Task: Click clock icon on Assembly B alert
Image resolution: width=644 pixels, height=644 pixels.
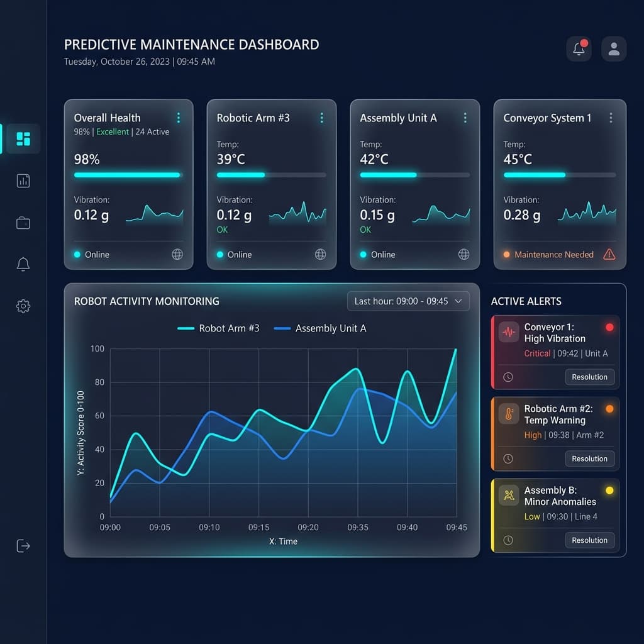Action: 508,540
